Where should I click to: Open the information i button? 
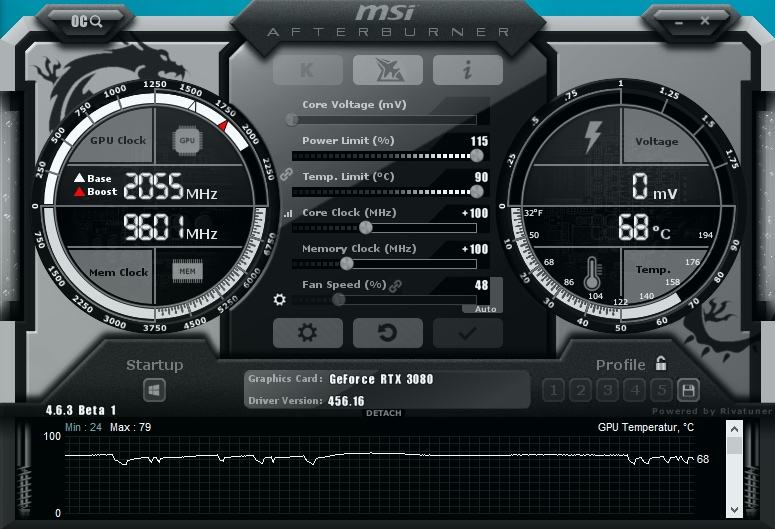tap(468, 70)
